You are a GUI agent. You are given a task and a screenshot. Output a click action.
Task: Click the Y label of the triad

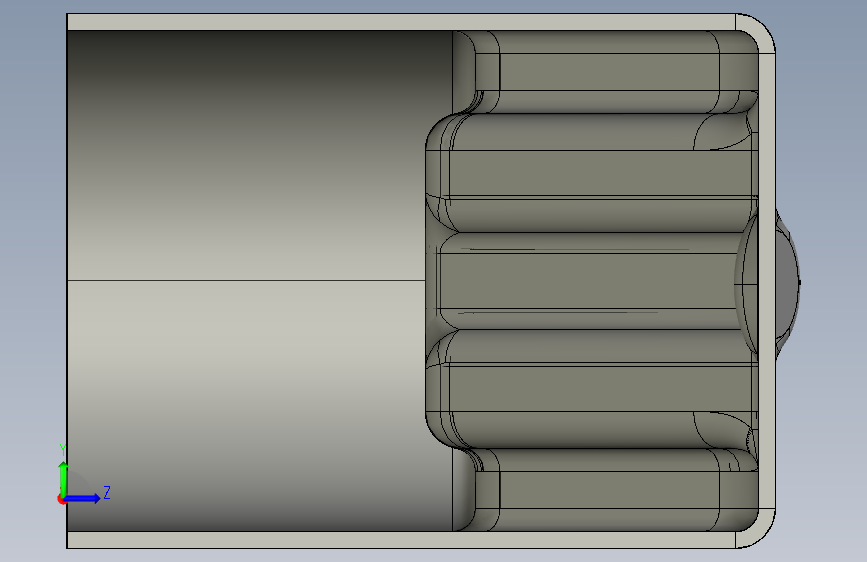click(x=63, y=450)
